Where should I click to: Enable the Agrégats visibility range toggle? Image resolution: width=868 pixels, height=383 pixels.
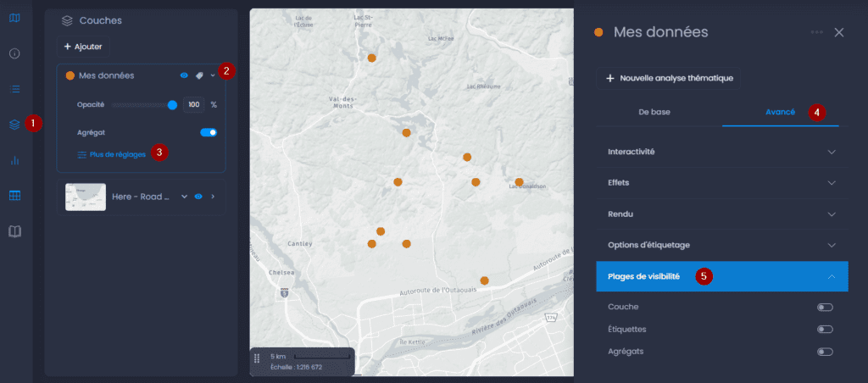(x=825, y=352)
